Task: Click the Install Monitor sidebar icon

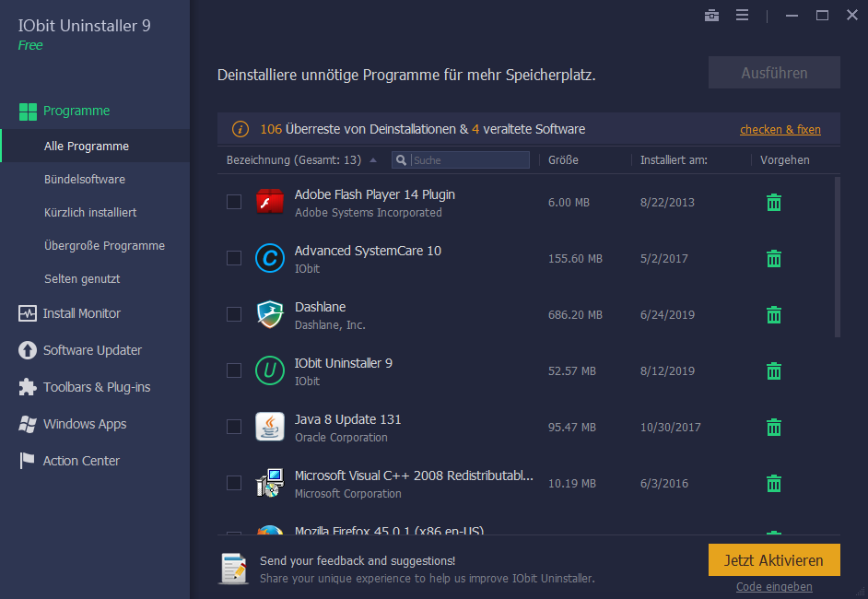Action: (x=27, y=313)
